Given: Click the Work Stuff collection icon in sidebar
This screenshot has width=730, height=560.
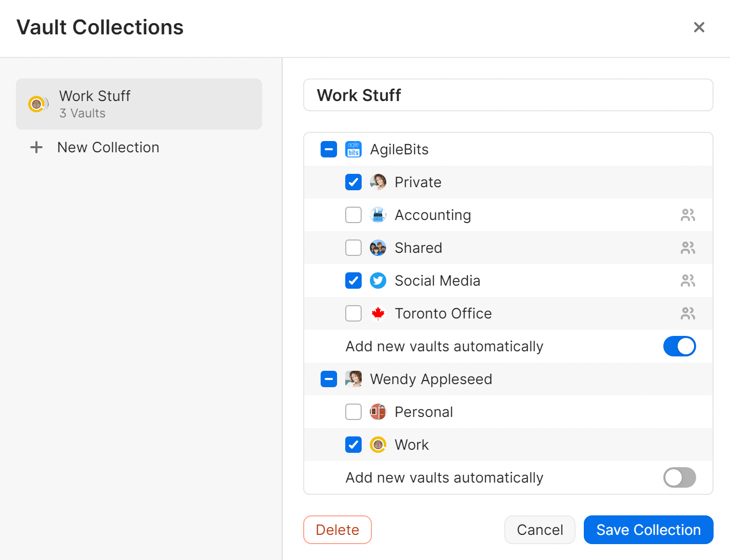Looking at the screenshot, I should point(37,104).
